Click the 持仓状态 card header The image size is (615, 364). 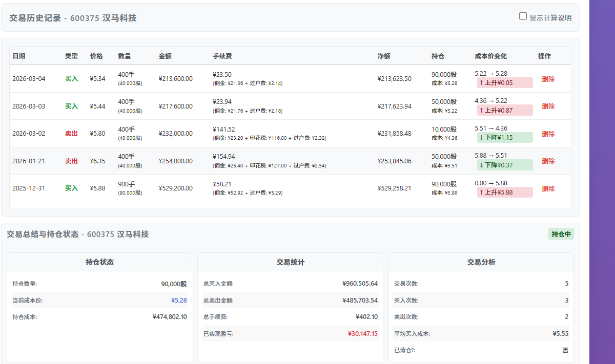click(x=99, y=262)
